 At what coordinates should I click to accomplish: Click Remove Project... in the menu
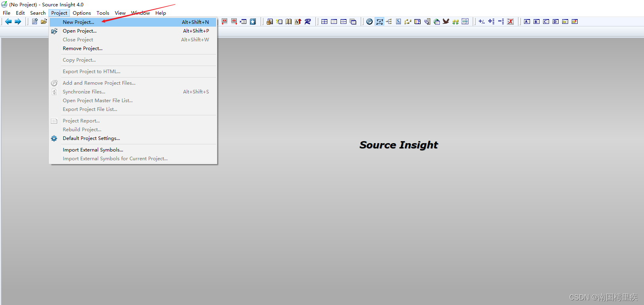(x=133, y=49)
